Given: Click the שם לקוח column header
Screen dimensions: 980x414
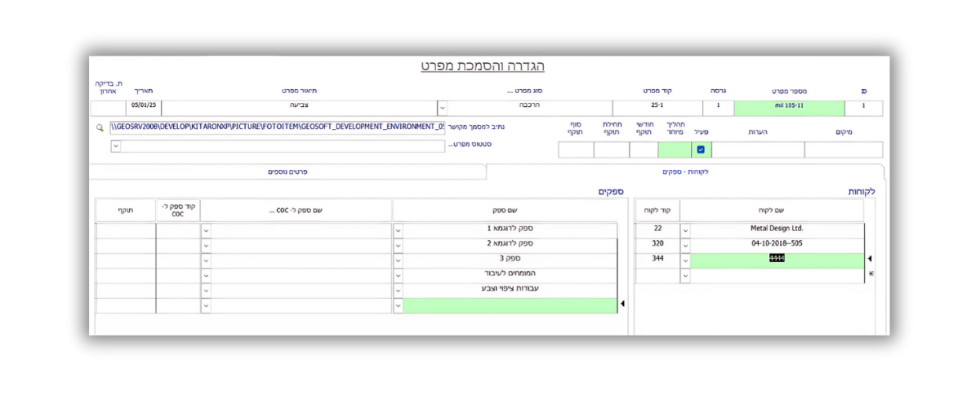Looking at the screenshot, I should (772, 211).
